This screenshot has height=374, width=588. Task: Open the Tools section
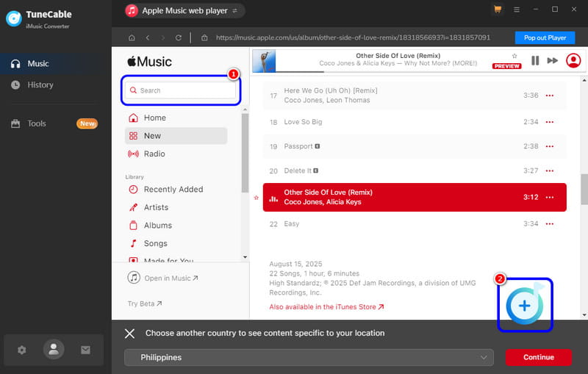pos(56,123)
